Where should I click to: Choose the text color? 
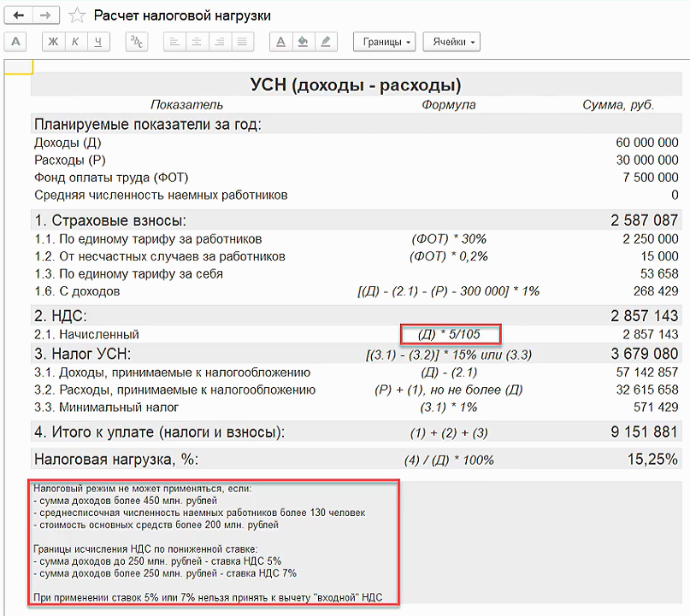280,41
